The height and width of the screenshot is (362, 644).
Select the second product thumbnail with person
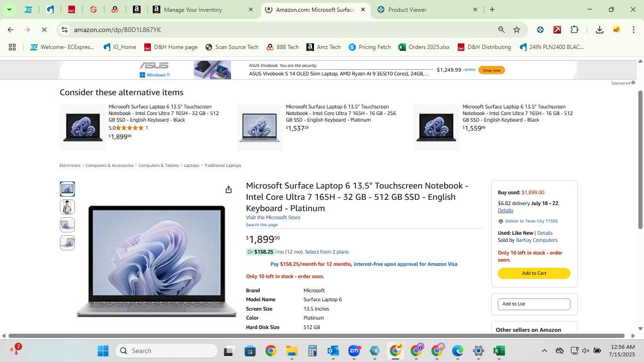tap(67, 207)
